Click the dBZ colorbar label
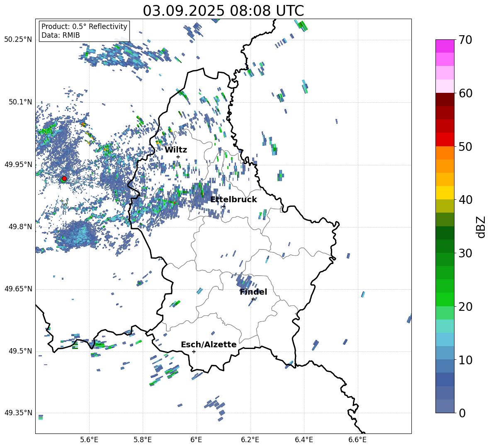 [x=481, y=227]
